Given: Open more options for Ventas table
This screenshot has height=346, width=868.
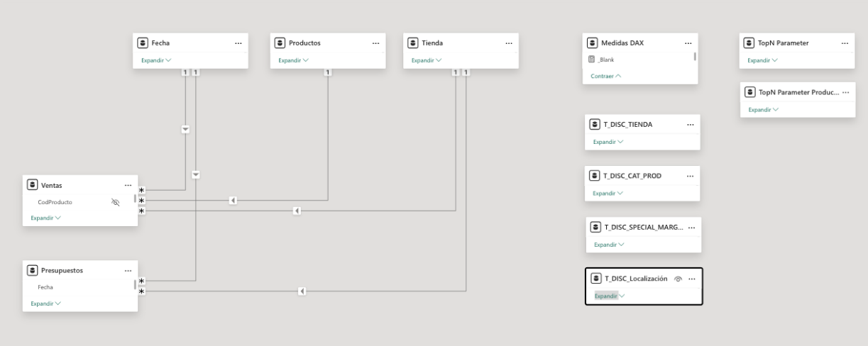Looking at the screenshot, I should (128, 185).
